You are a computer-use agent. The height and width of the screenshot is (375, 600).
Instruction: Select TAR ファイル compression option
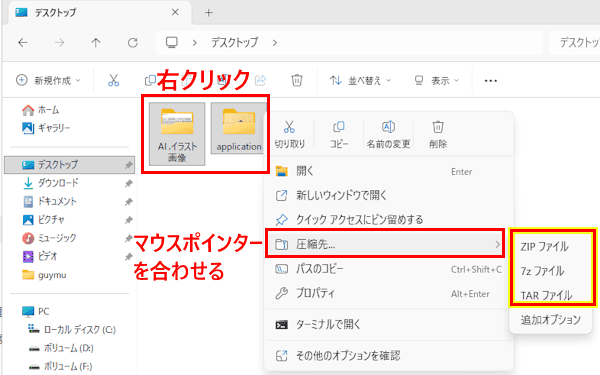(x=546, y=295)
